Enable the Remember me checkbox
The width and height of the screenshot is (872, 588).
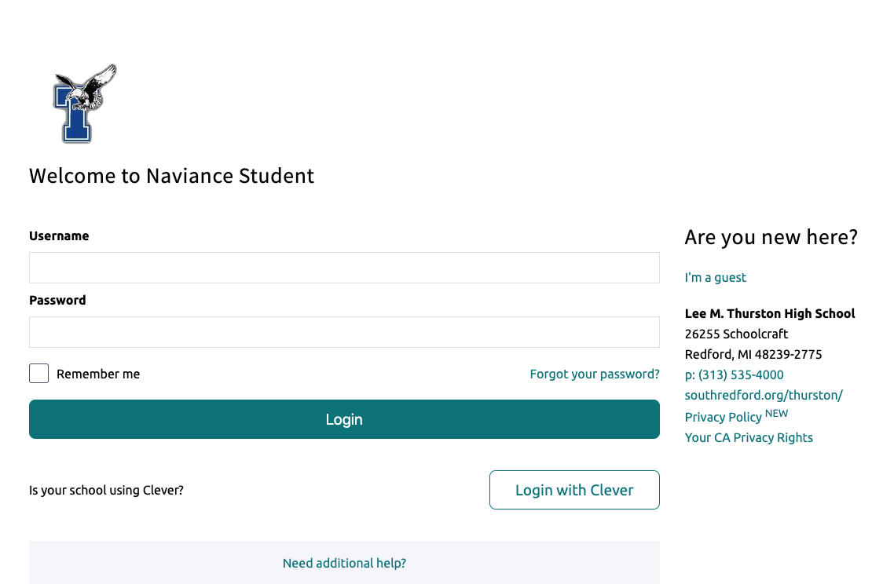38,373
